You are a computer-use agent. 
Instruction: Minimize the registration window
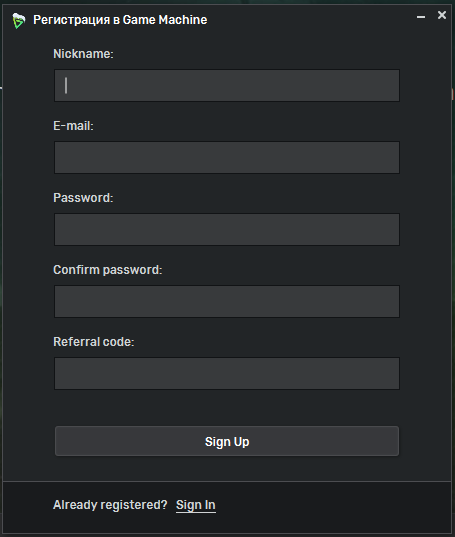421,16
